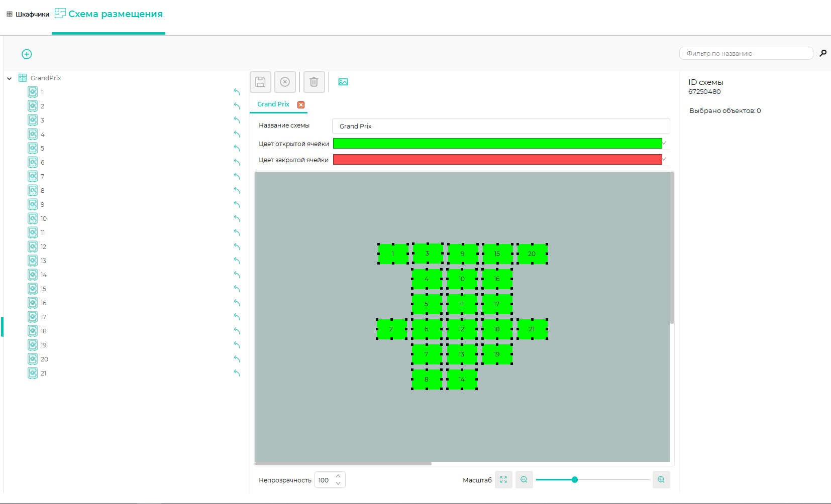Click the save scheme diskette icon
Image resolution: width=831 pixels, height=504 pixels.
[x=260, y=82]
